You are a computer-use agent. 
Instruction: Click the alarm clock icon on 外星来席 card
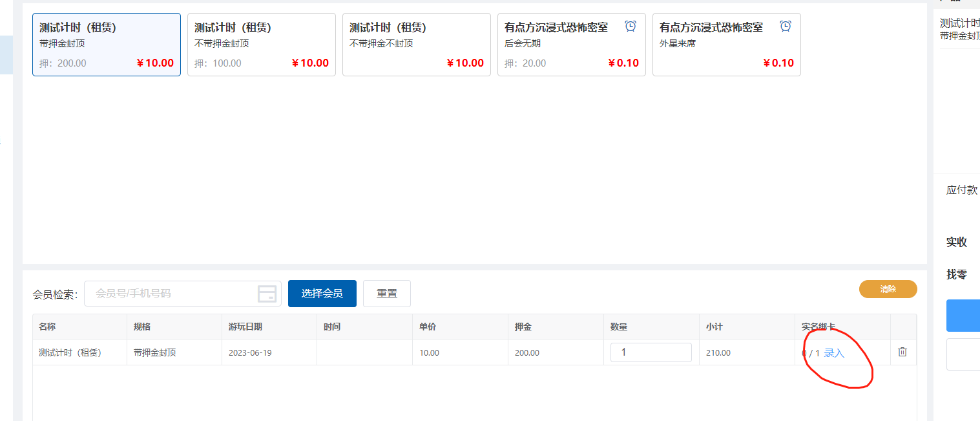click(786, 27)
